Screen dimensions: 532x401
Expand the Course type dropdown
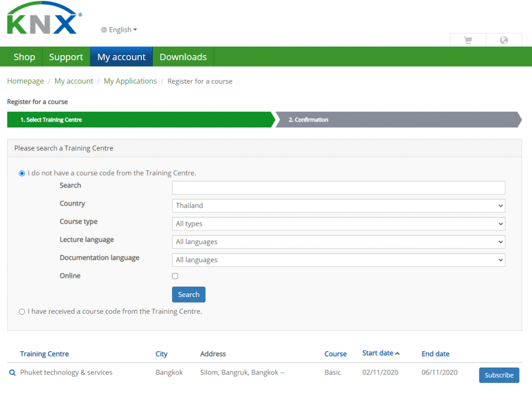(338, 224)
